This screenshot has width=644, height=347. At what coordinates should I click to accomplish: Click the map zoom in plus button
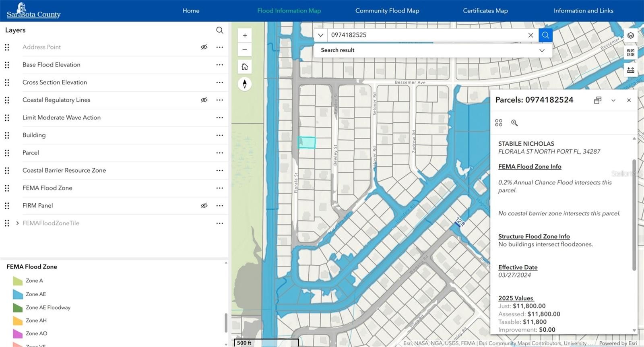[245, 35]
